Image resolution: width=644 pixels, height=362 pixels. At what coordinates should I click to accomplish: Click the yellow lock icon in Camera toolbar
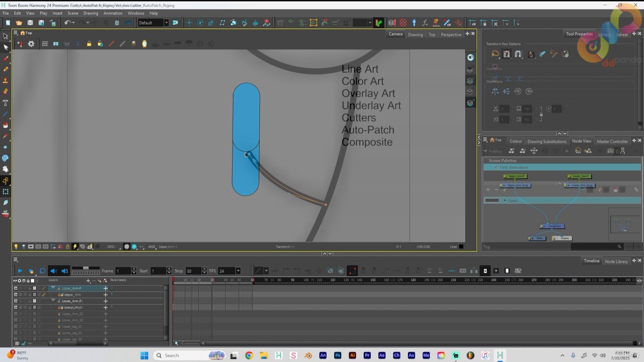[x=89, y=44]
